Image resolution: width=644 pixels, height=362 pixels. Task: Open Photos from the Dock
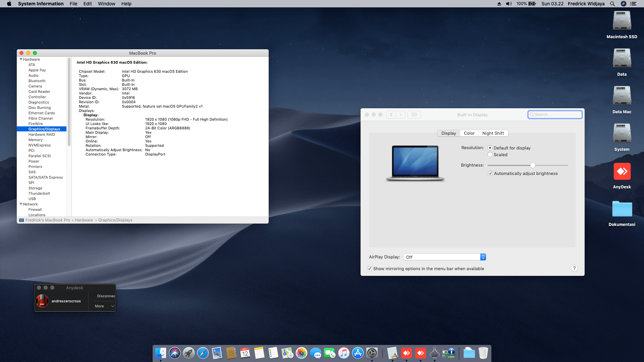click(x=302, y=353)
